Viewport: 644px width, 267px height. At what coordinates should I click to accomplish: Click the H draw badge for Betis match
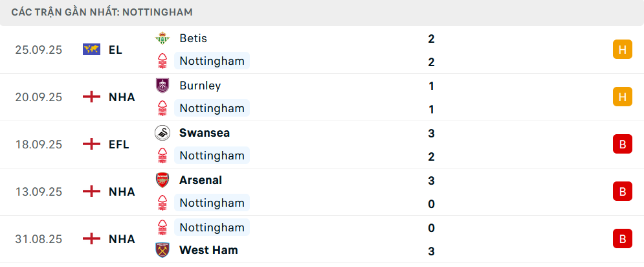tap(622, 50)
